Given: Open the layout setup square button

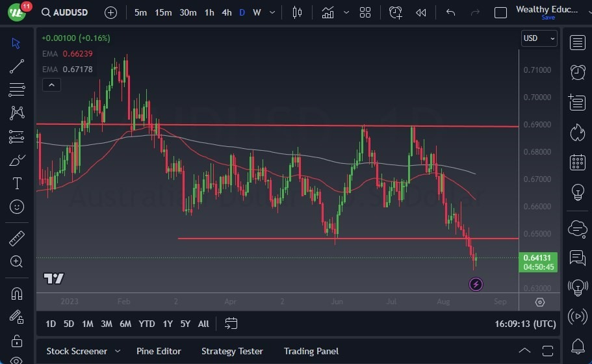Looking at the screenshot, I should [500, 12].
